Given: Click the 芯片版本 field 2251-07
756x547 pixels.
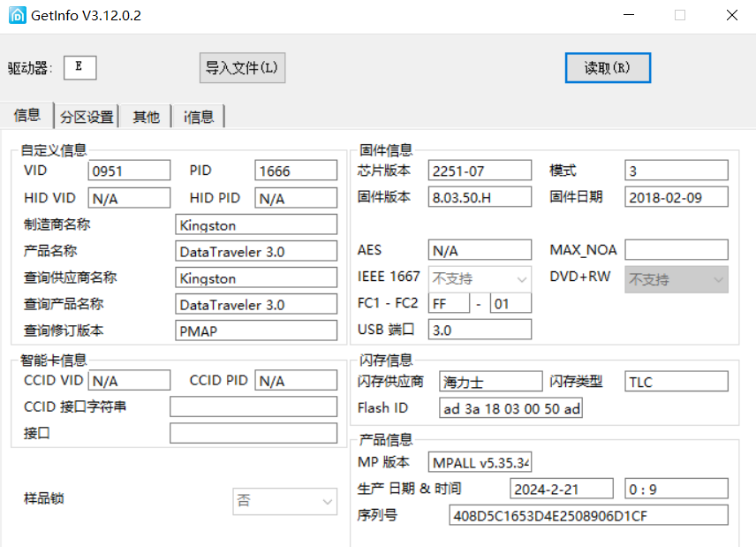Looking at the screenshot, I should (480, 171).
